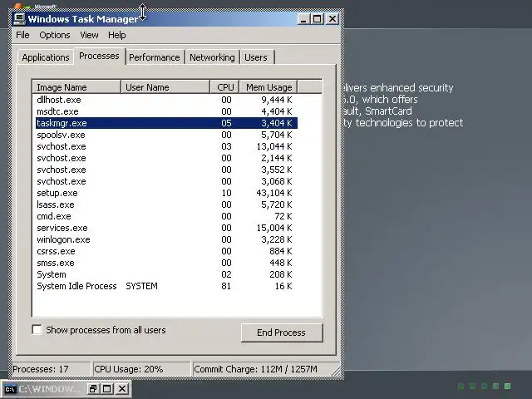Click the Task Manager resize grip corner
Screen dimensions: 532x399
[336, 372]
